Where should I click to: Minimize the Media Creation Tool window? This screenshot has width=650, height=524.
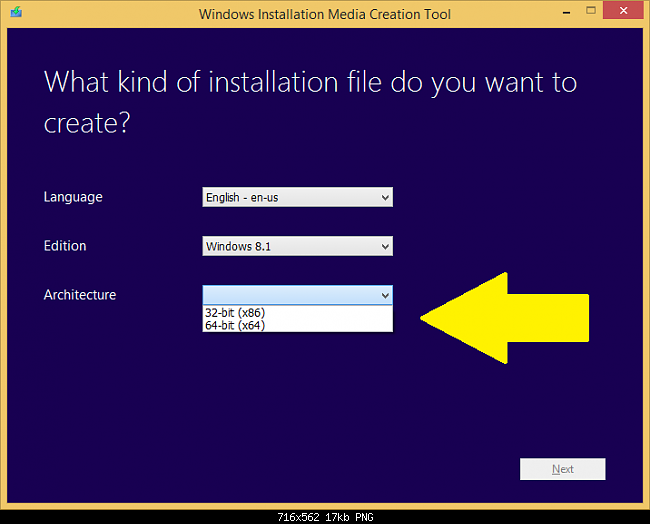click(566, 12)
